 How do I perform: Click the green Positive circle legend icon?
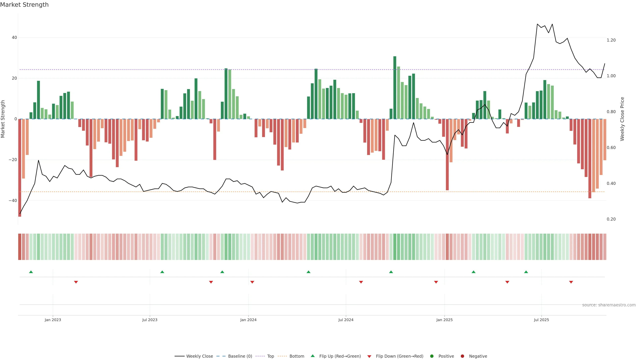(432, 356)
